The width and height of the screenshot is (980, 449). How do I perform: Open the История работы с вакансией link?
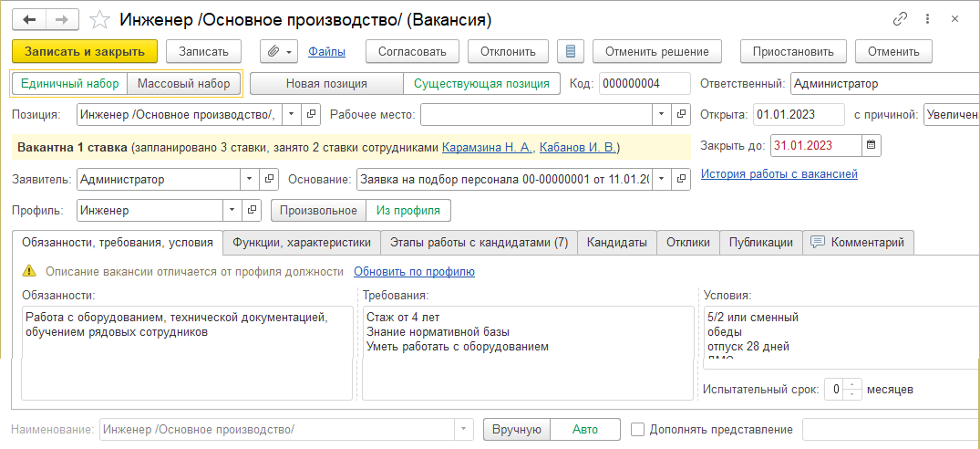coord(779,173)
